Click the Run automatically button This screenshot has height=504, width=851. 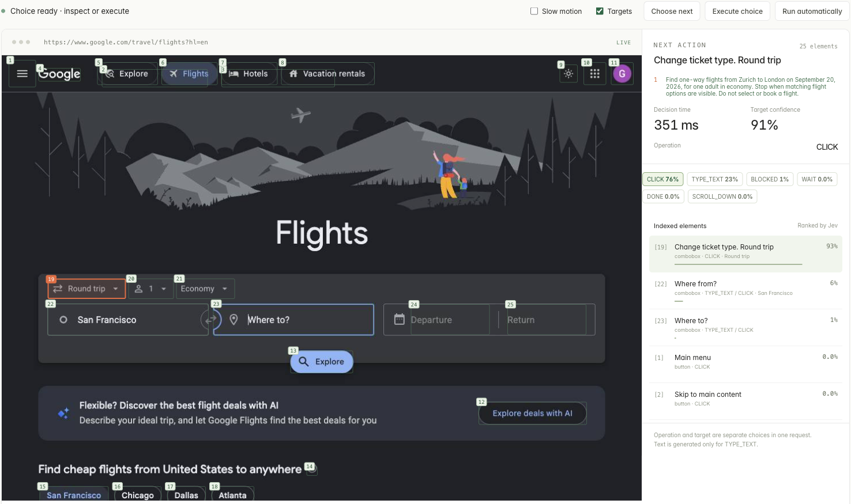[x=812, y=11]
